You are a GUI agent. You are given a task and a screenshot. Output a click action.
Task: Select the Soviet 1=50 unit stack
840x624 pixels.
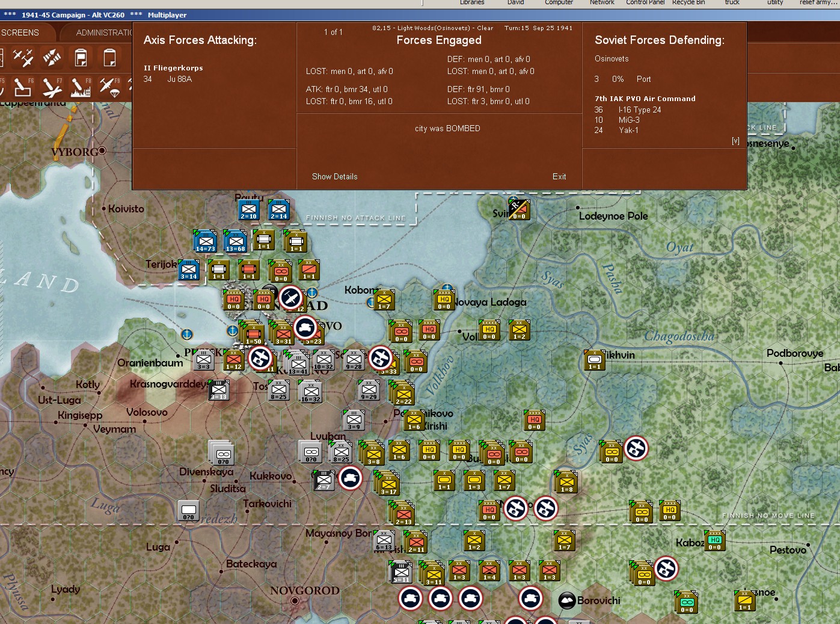pos(253,333)
